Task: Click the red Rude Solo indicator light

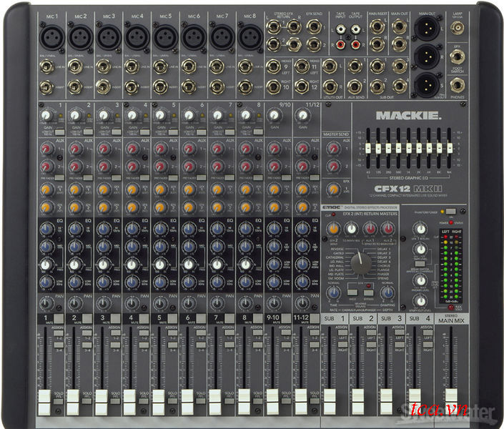Action: pos(450,307)
